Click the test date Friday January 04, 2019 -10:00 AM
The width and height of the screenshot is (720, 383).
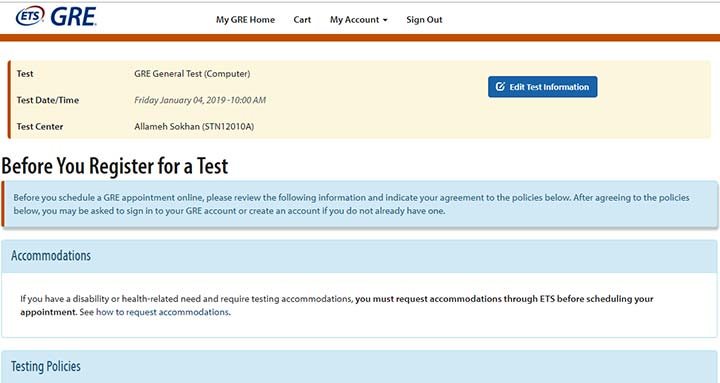(x=200, y=100)
